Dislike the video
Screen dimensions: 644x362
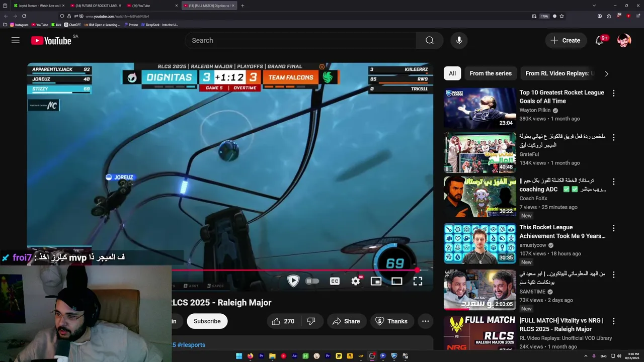[x=311, y=321]
